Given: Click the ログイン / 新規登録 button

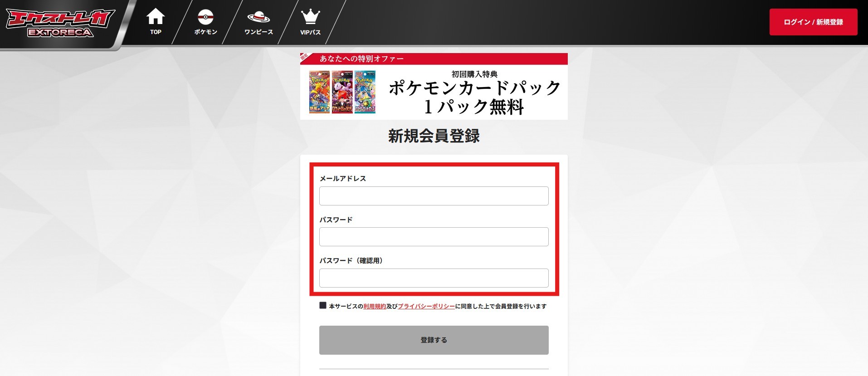Looking at the screenshot, I should click(813, 22).
